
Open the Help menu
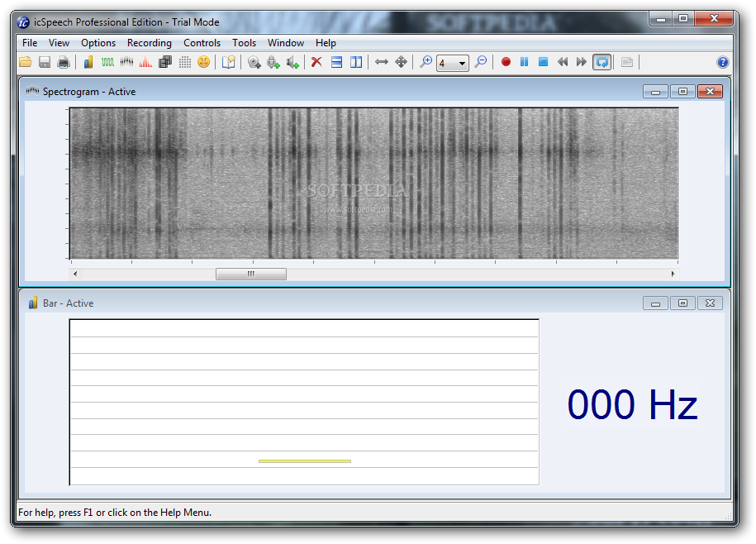click(x=326, y=43)
